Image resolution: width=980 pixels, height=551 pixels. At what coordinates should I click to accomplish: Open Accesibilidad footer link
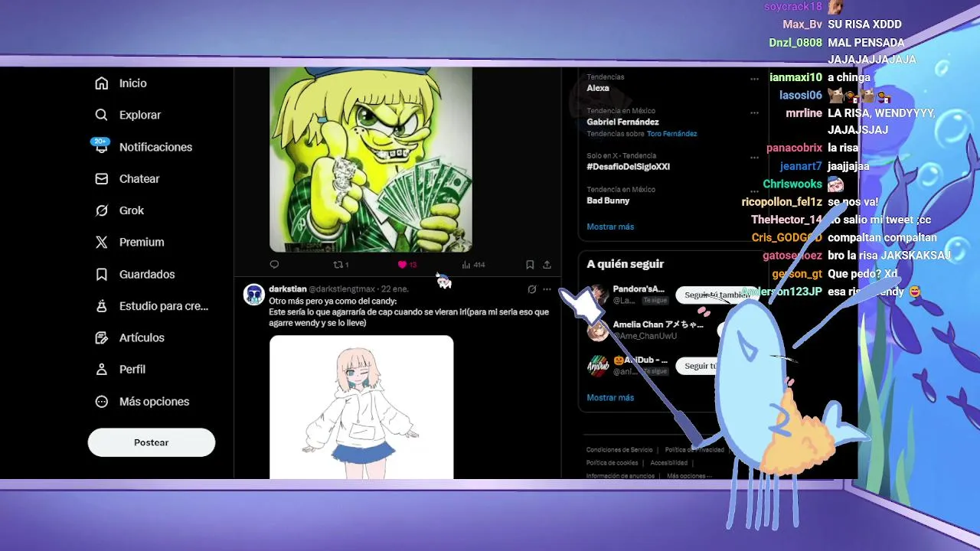668,463
